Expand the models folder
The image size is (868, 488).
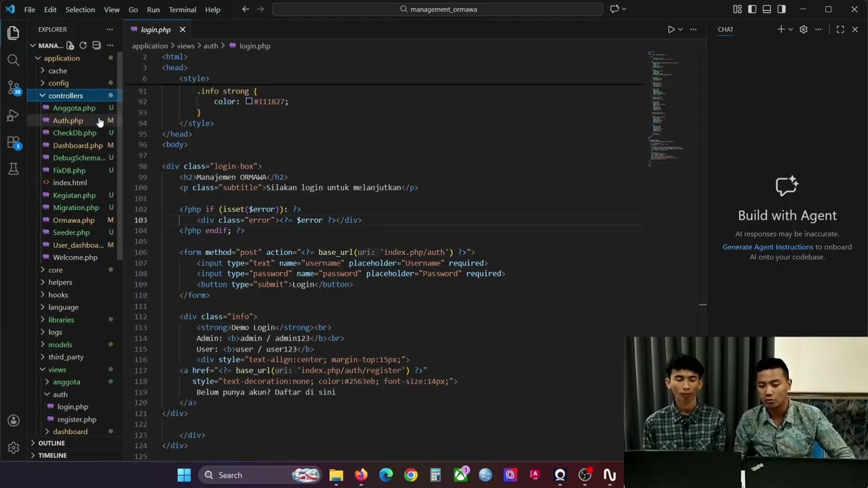(75, 344)
